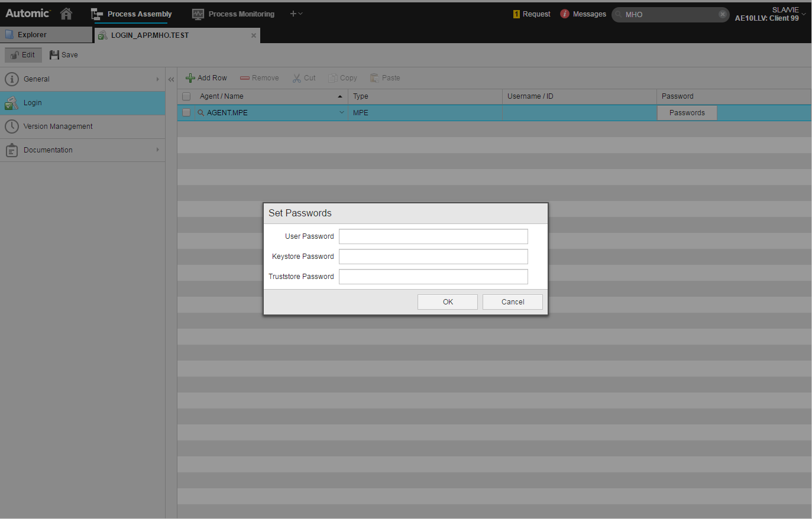
Task: Clear the MHO search with X icon
Action: [x=722, y=14]
